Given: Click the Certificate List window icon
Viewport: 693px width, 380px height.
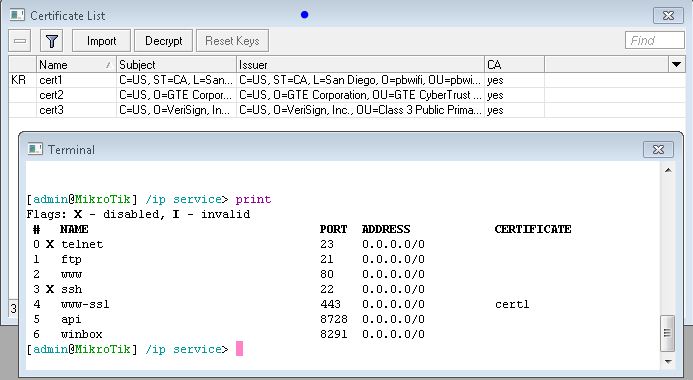Looking at the screenshot, I should [x=18, y=15].
